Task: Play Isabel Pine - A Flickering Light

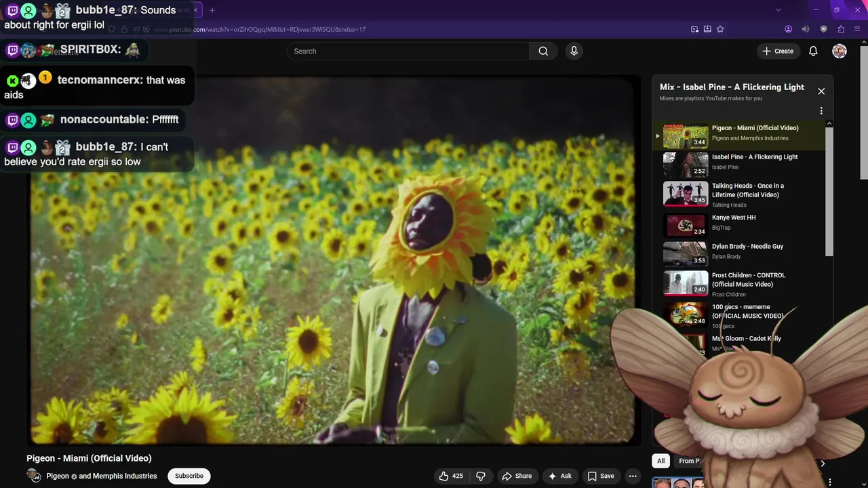Action: [739, 165]
